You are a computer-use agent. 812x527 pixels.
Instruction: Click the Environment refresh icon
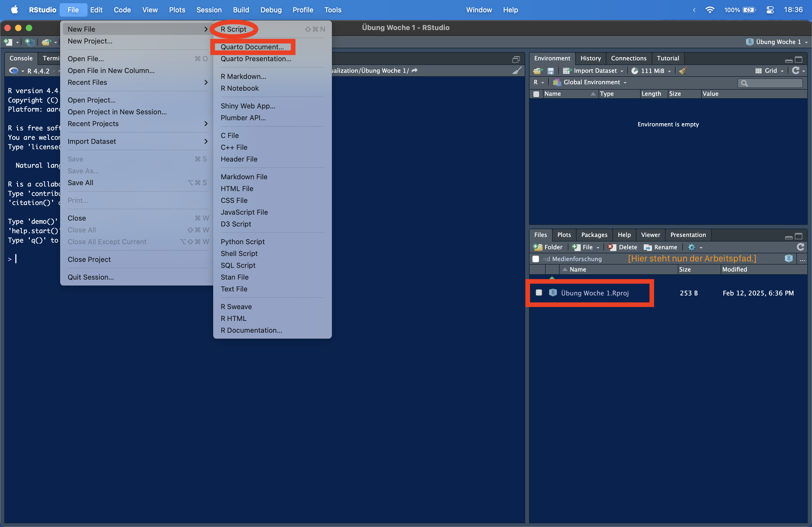[796, 70]
